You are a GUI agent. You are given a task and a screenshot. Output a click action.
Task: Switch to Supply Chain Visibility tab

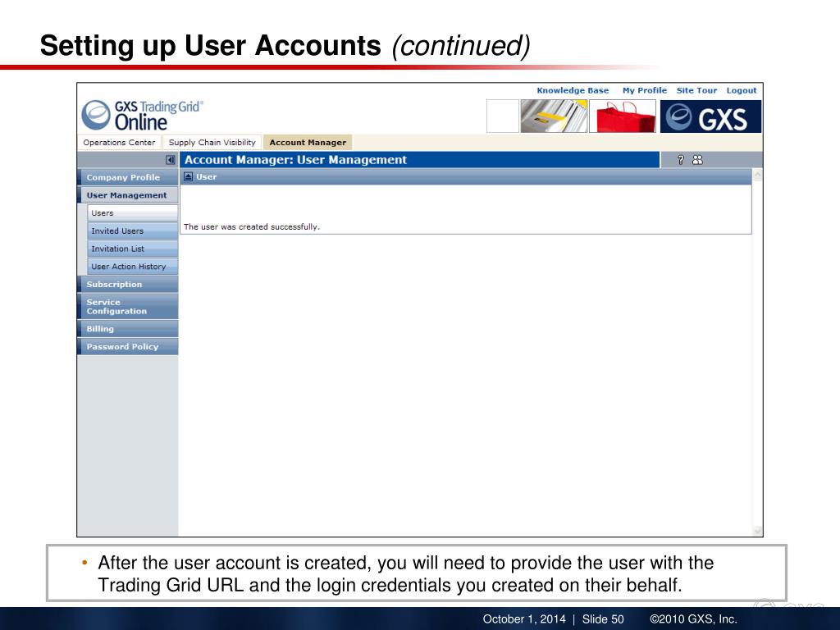212,143
